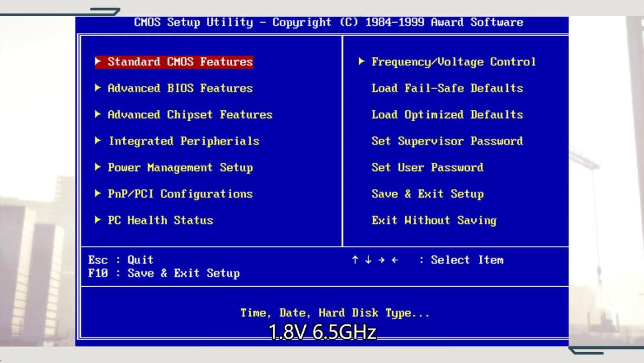Click the right arrow key symbol
The width and height of the screenshot is (644, 363).
point(381,260)
